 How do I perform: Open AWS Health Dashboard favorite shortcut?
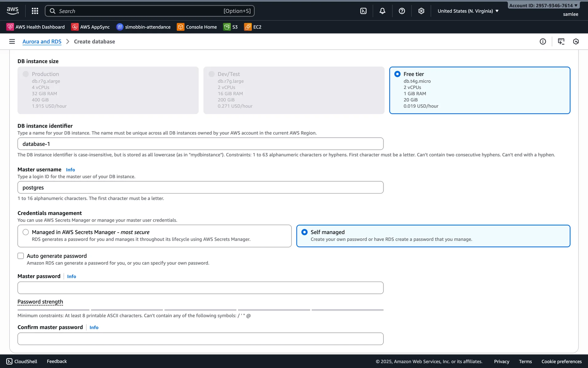pyautogui.click(x=36, y=27)
